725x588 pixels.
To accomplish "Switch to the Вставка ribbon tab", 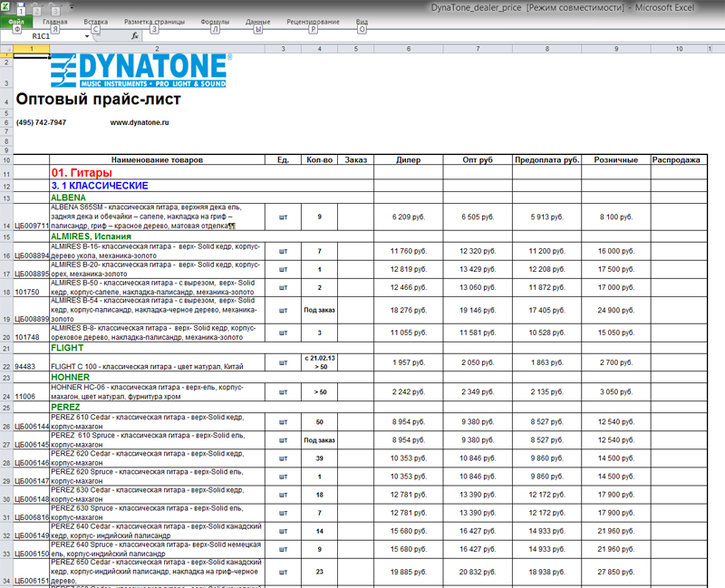I will [96, 22].
